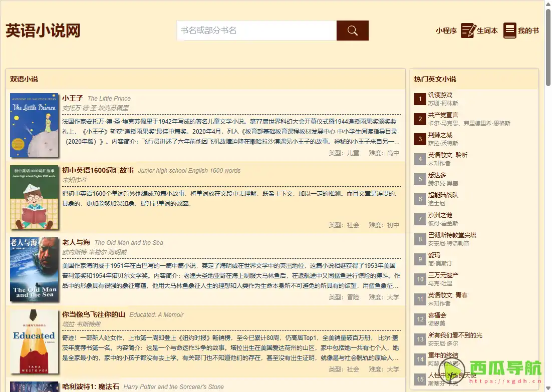552x392 pixels.
Task: Click rank badge number 7
Action: pyautogui.click(x=420, y=220)
